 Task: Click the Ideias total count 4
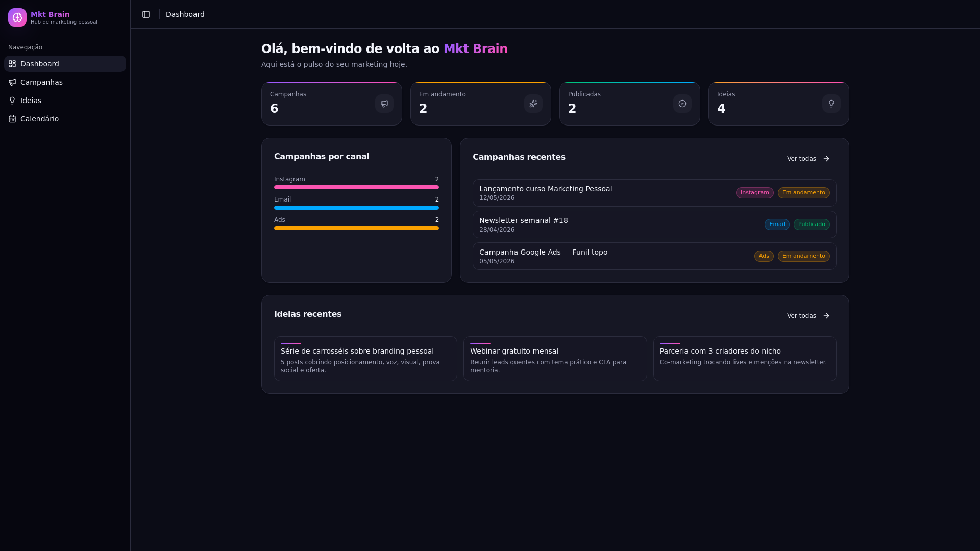(x=721, y=109)
